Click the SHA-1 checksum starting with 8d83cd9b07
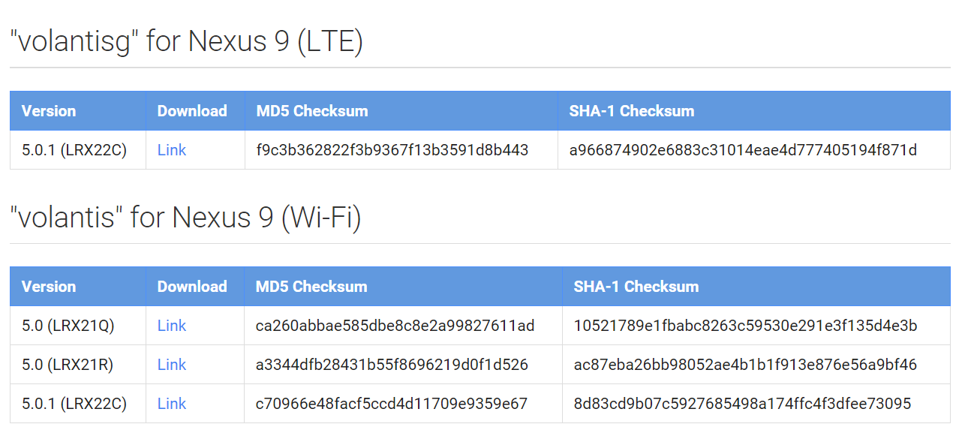 (742, 404)
